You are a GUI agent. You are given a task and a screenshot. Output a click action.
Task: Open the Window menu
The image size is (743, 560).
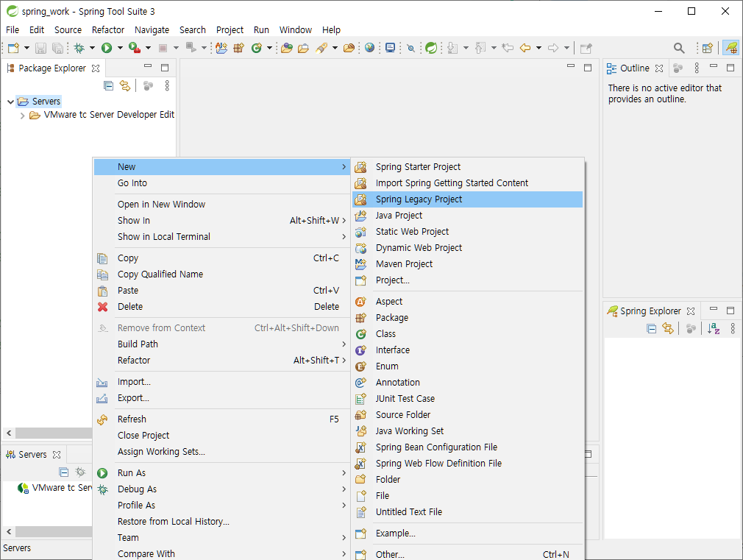pos(295,30)
